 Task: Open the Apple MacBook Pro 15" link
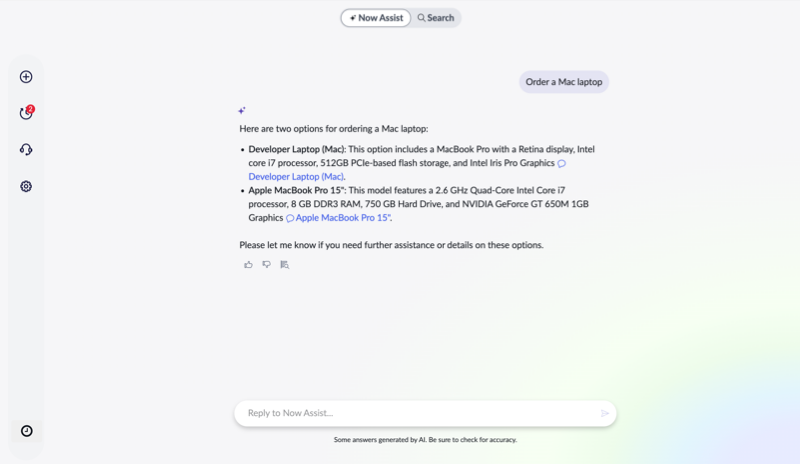click(x=342, y=217)
